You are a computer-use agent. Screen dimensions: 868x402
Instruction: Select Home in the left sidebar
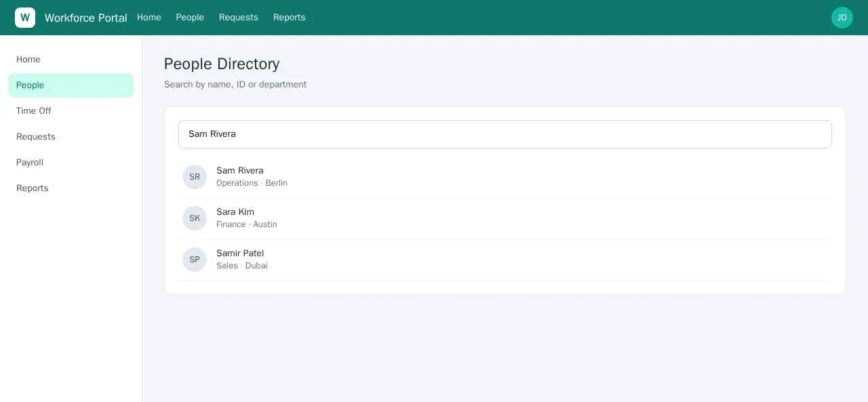71,60
